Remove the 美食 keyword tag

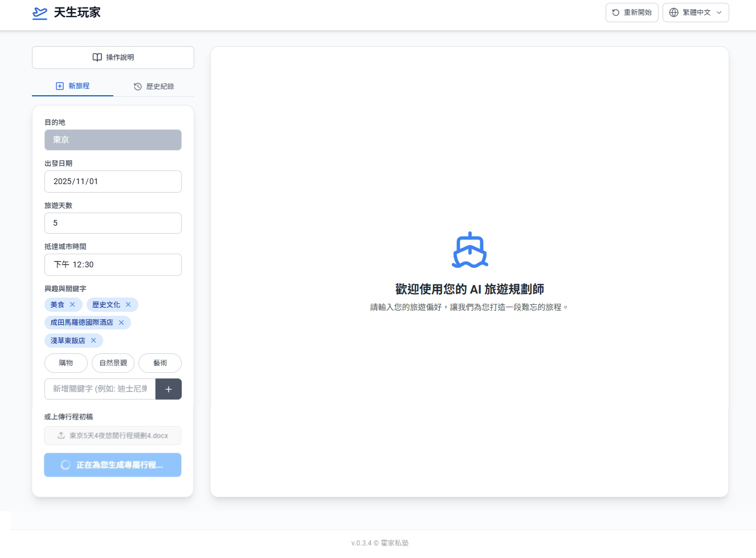pyautogui.click(x=72, y=305)
